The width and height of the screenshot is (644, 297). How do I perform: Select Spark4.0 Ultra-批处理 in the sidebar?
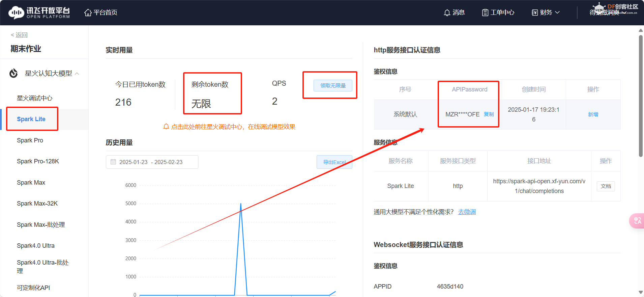[43, 267]
